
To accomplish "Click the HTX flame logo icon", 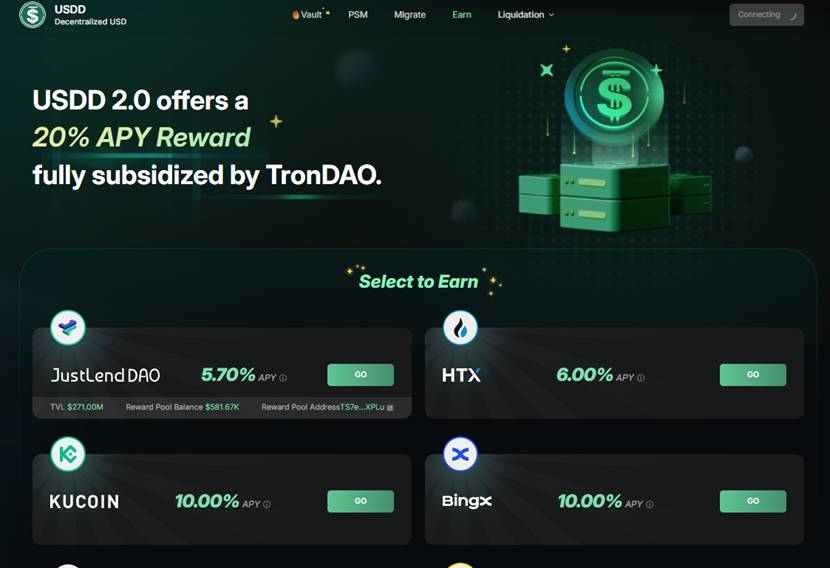I will (460, 327).
